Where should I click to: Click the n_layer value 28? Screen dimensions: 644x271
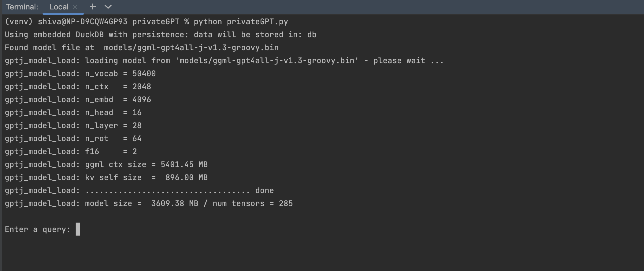137,125
